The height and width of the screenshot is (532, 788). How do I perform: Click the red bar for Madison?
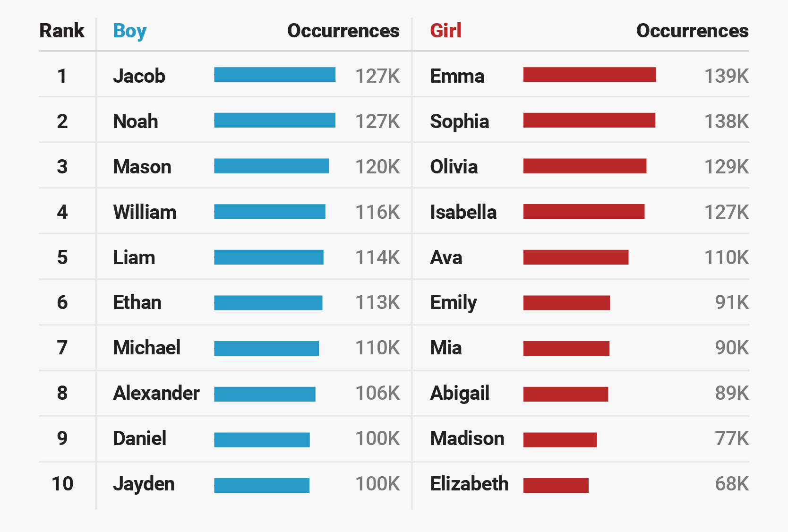click(x=560, y=439)
